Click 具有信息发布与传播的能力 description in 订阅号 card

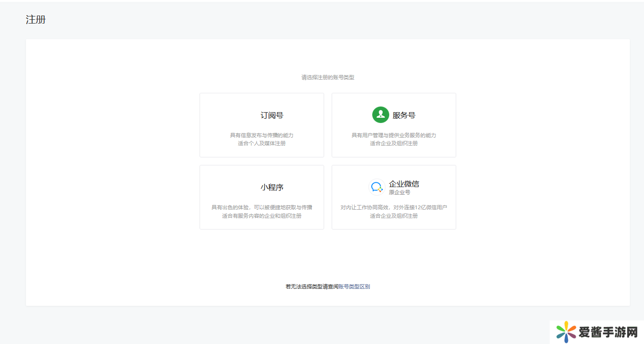pyautogui.click(x=261, y=135)
